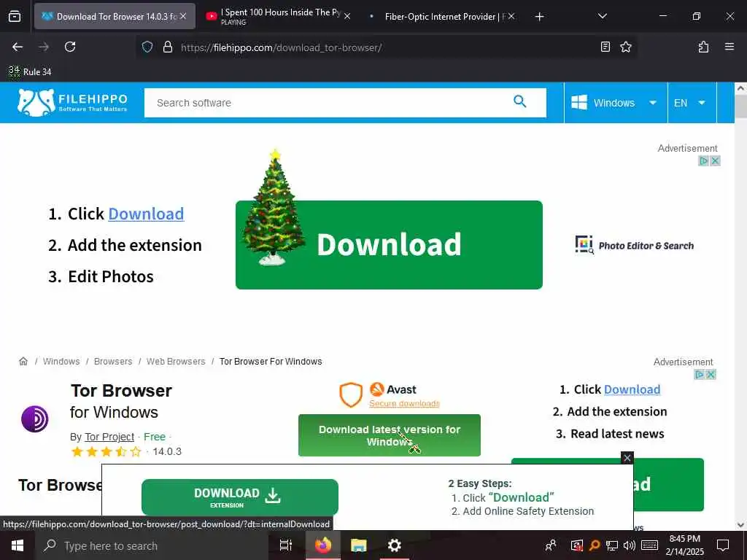Open the clock showing 8:45 PM
The height and width of the screenshot is (560, 747).
[x=684, y=545]
